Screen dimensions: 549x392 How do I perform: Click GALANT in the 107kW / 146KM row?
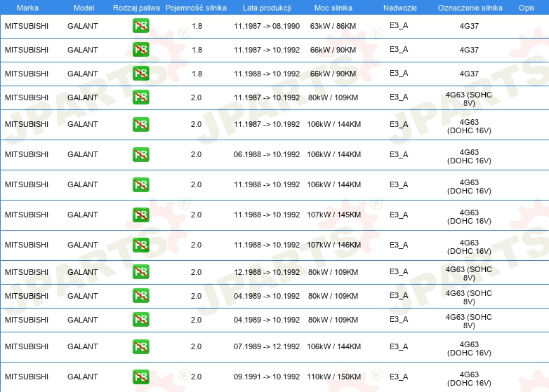coord(83,245)
